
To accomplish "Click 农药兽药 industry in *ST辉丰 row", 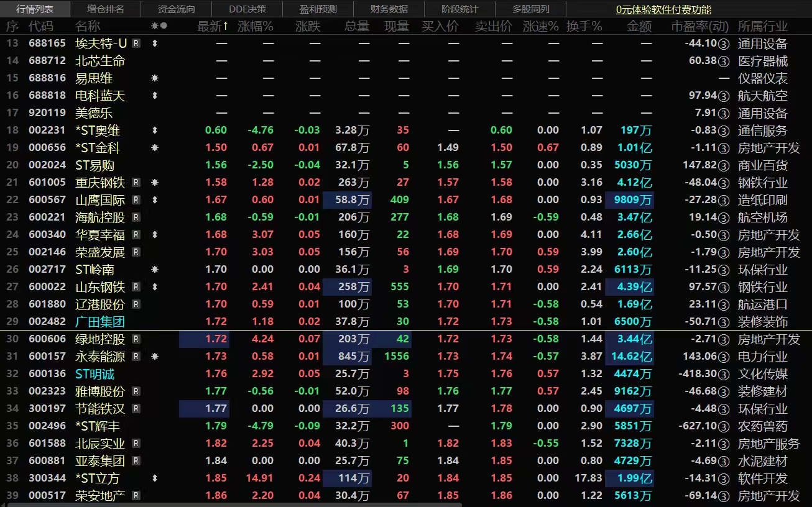I will click(762, 426).
